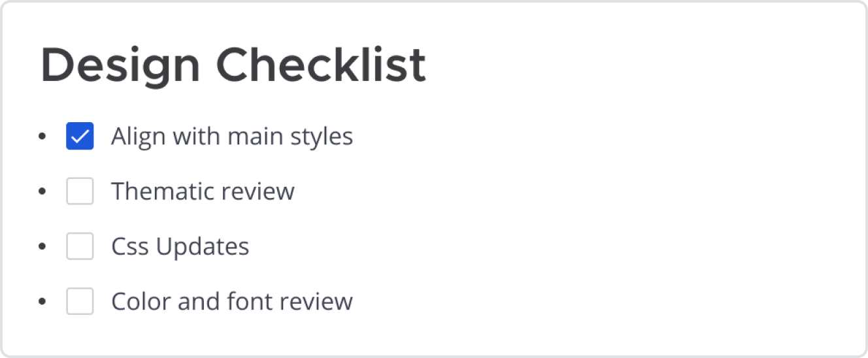Image resolution: width=868 pixels, height=358 pixels.
Task: Click the bullet before "Align with main styles"
Action: click(x=42, y=137)
